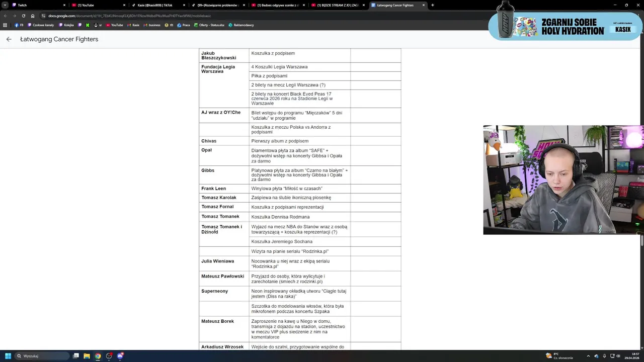Screen dimensions: 644x362
Task: Switch to the Kasix TikTok tab
Action: pyautogui.click(x=158, y=5)
